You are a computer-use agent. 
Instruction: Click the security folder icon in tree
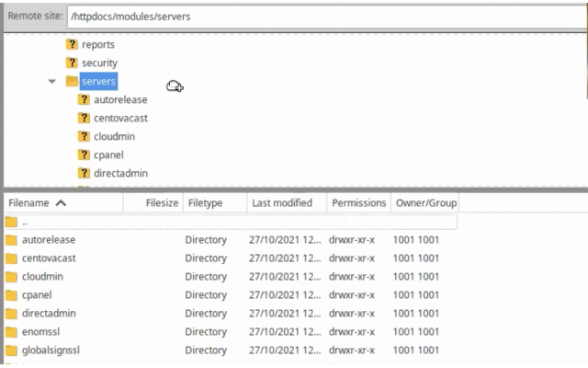71,63
